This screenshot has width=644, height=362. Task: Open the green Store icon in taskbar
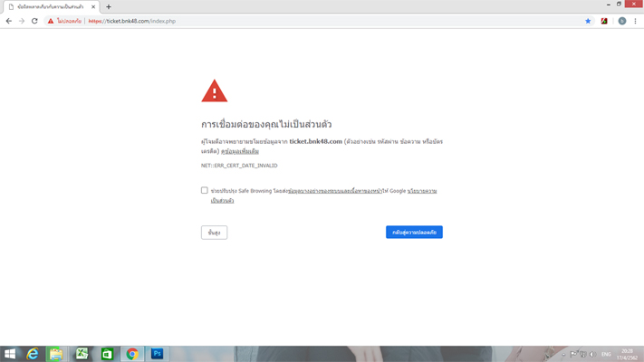click(107, 354)
